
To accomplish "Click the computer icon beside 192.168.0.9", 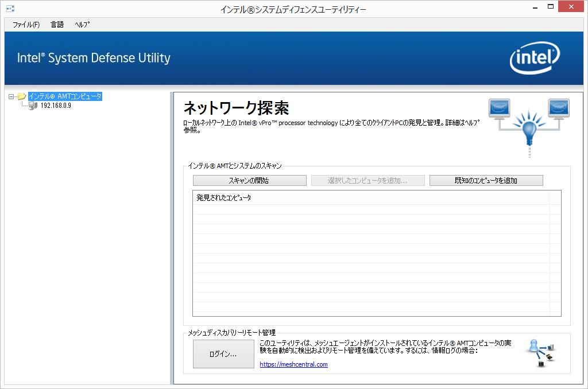I will 33,106.
